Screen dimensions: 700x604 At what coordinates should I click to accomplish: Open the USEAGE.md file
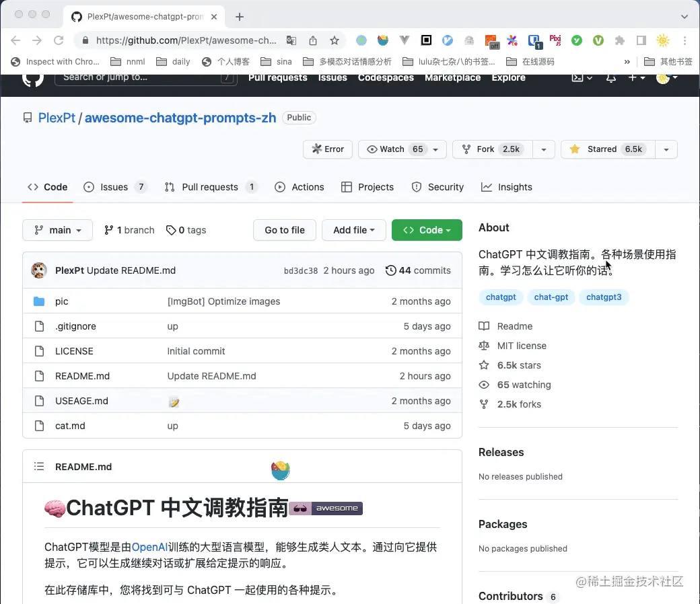(x=81, y=401)
